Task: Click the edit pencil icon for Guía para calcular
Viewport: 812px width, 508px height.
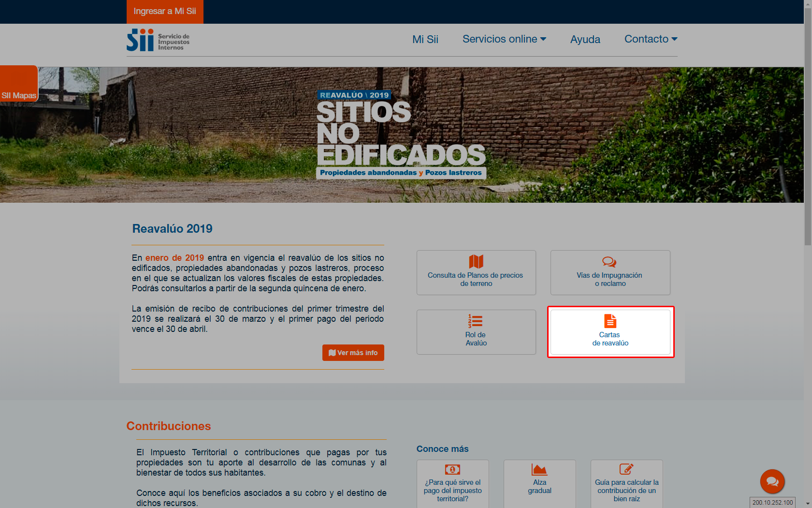Action: 626,469
